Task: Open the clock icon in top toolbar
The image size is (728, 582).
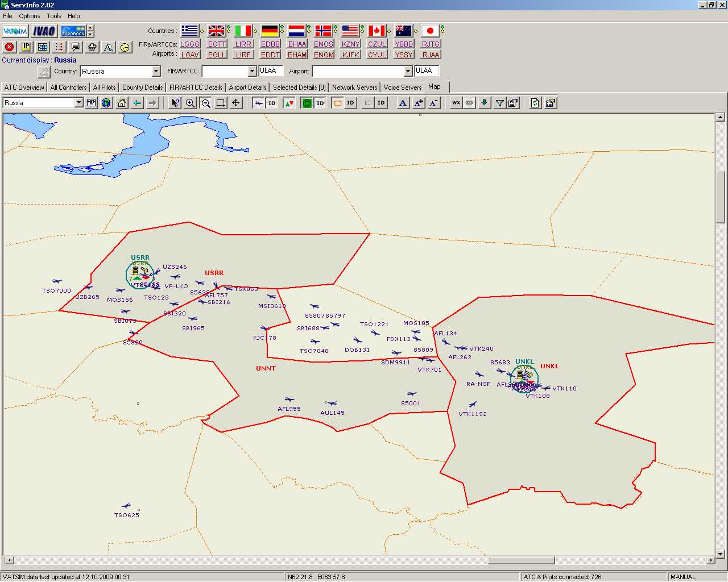Action: (125, 47)
